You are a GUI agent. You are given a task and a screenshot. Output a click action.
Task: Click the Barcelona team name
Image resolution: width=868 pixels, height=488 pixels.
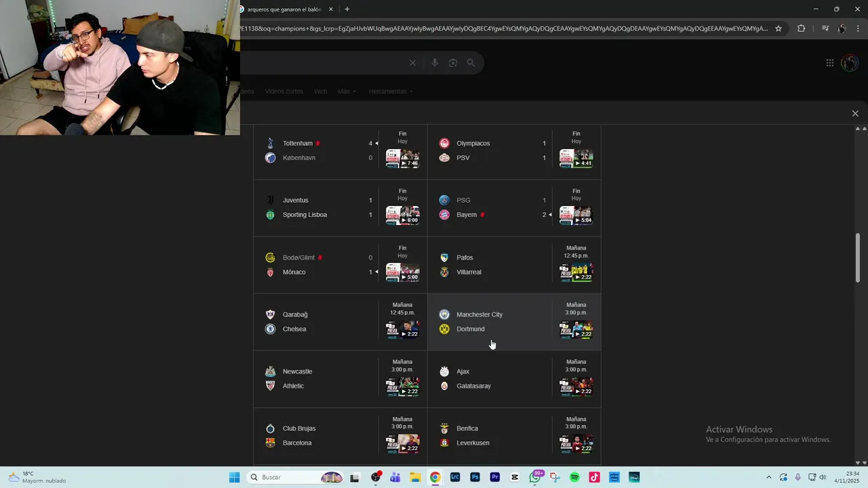coord(297,443)
